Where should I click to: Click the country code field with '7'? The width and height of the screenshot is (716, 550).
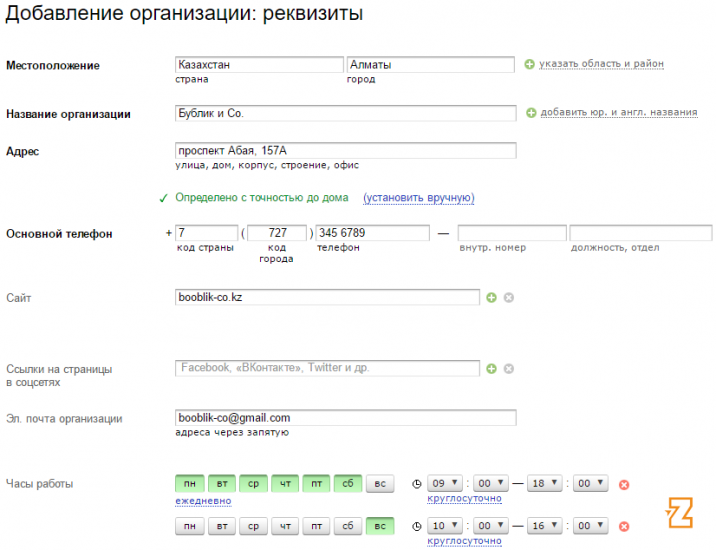(x=207, y=233)
